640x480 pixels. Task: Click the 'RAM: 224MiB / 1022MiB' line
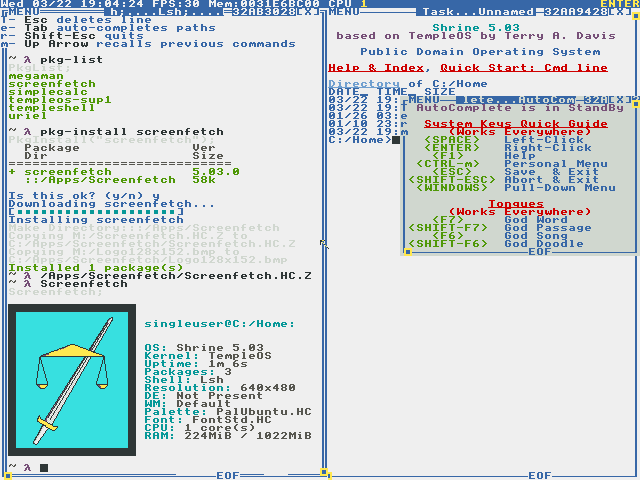[x=228, y=436]
